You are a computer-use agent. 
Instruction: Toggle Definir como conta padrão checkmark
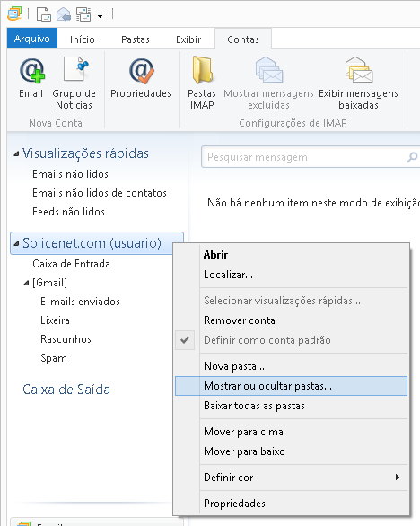pyautogui.click(x=185, y=340)
